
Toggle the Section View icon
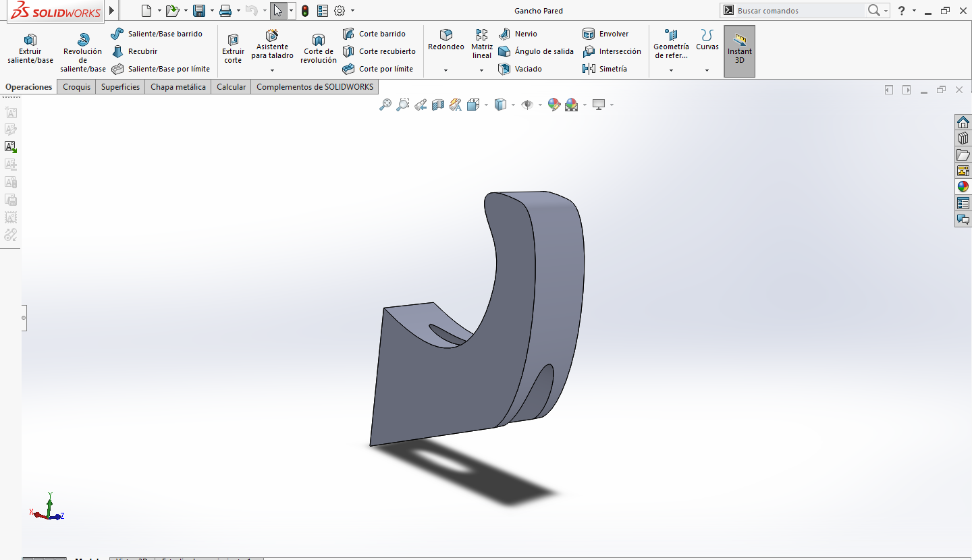pyautogui.click(x=438, y=105)
